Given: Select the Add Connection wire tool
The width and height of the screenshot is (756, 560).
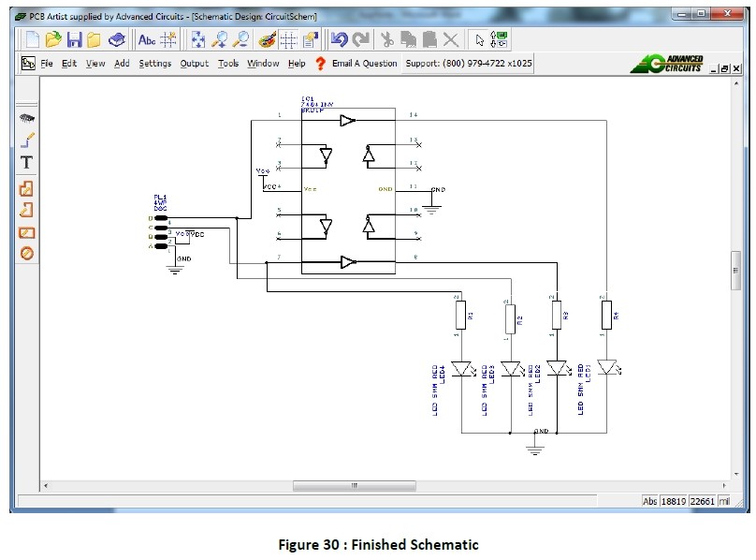Looking at the screenshot, I should coord(27,140).
